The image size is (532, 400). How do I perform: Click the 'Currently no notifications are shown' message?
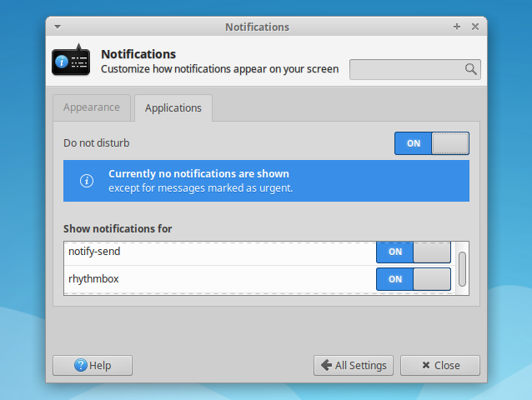tap(198, 174)
